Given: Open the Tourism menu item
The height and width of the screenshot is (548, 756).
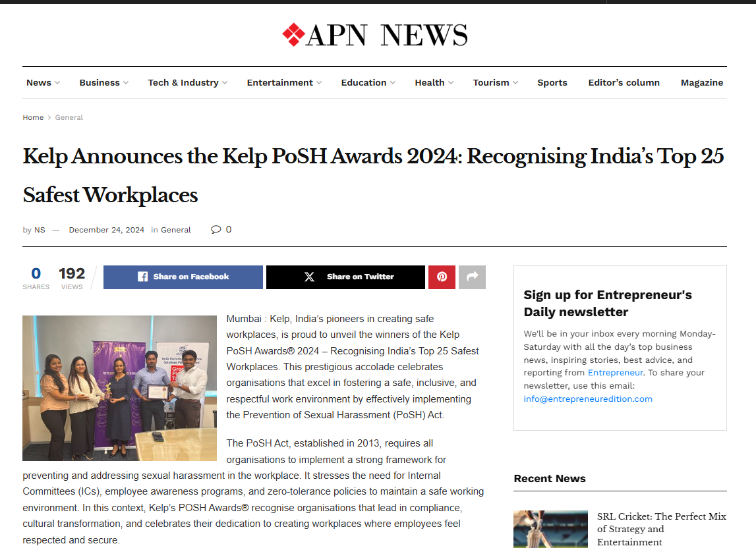Looking at the screenshot, I should coord(491,83).
